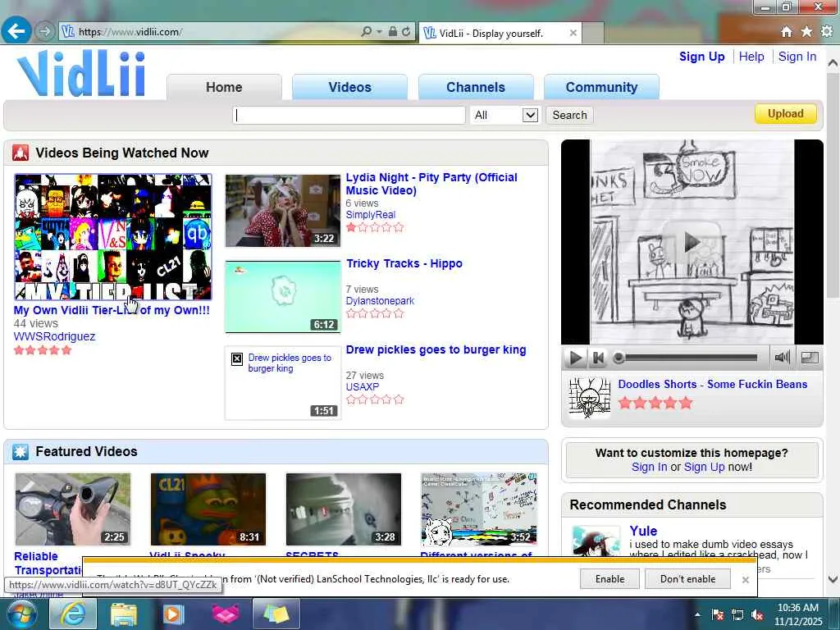Click the video player seek bar
Screen dimensions: 840x630
685,358
